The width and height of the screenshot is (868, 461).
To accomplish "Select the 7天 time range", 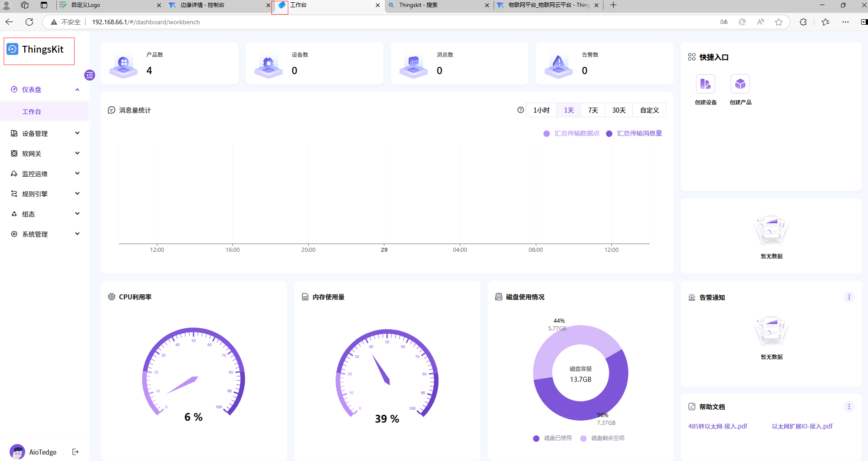I will [593, 110].
